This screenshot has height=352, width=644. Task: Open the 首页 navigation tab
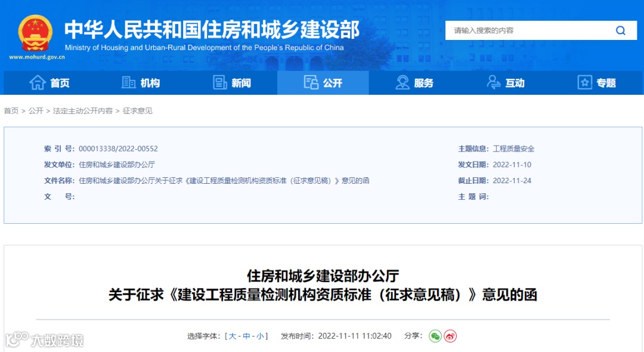tap(49, 82)
